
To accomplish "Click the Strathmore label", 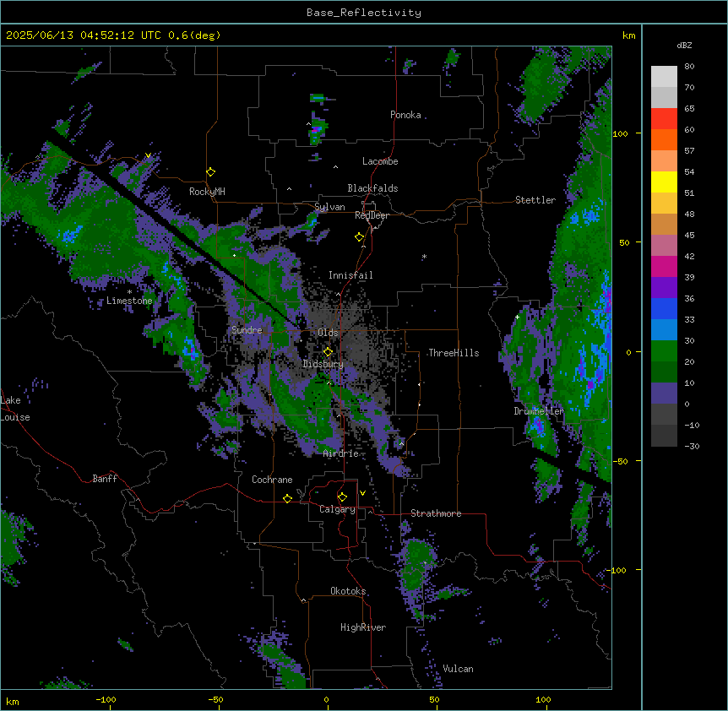I will coord(436,513).
